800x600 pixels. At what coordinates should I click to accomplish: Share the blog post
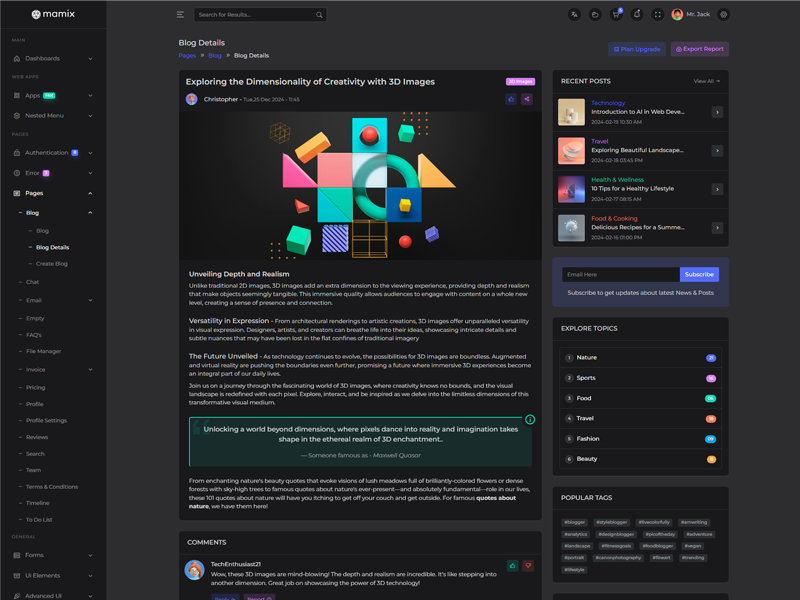pos(527,99)
